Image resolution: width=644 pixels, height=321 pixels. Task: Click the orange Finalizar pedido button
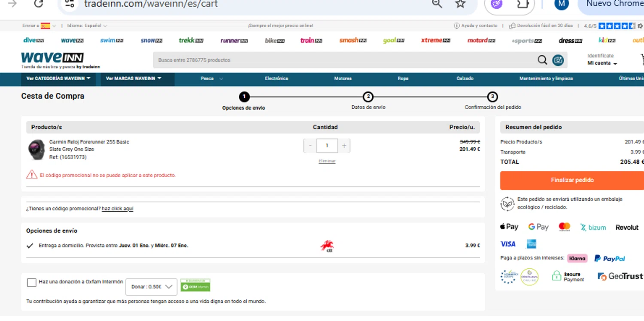pos(572,180)
